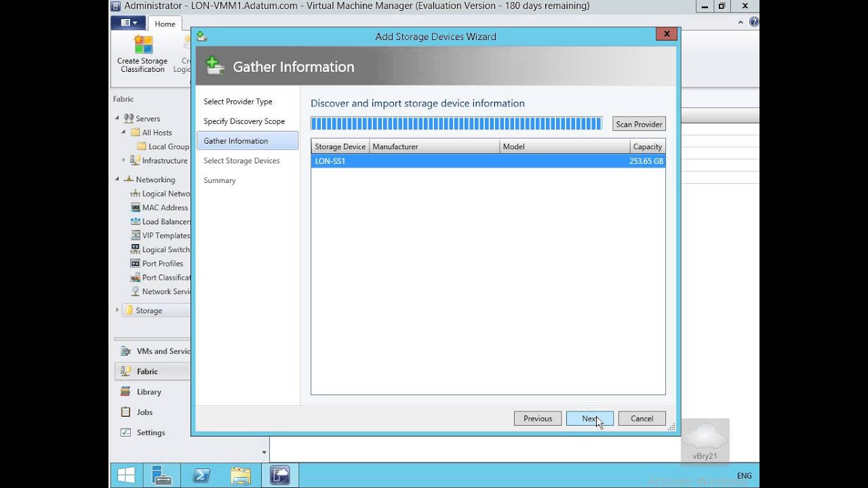Select the Logical Switches icon
The width and height of the screenshot is (868, 488).
click(x=136, y=249)
